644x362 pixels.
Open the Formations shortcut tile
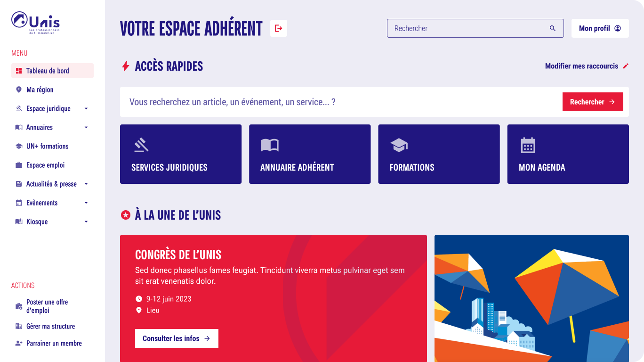439,154
